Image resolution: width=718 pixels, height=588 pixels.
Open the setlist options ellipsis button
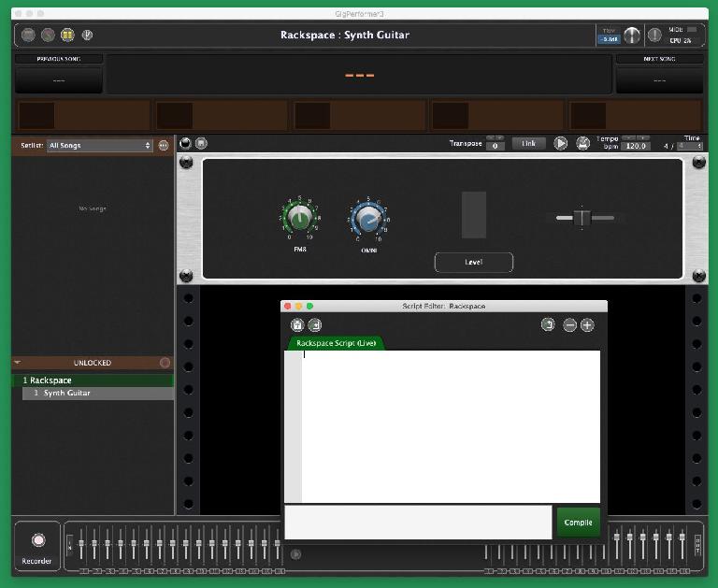pyautogui.click(x=164, y=146)
